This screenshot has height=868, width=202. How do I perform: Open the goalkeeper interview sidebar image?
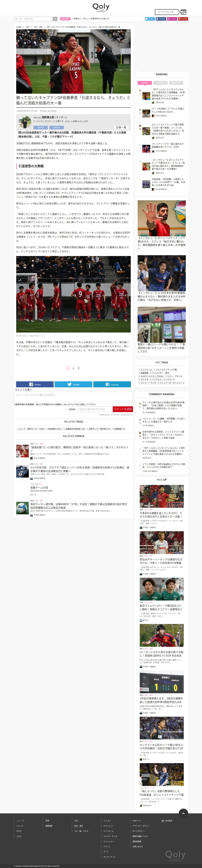tap(162, 218)
